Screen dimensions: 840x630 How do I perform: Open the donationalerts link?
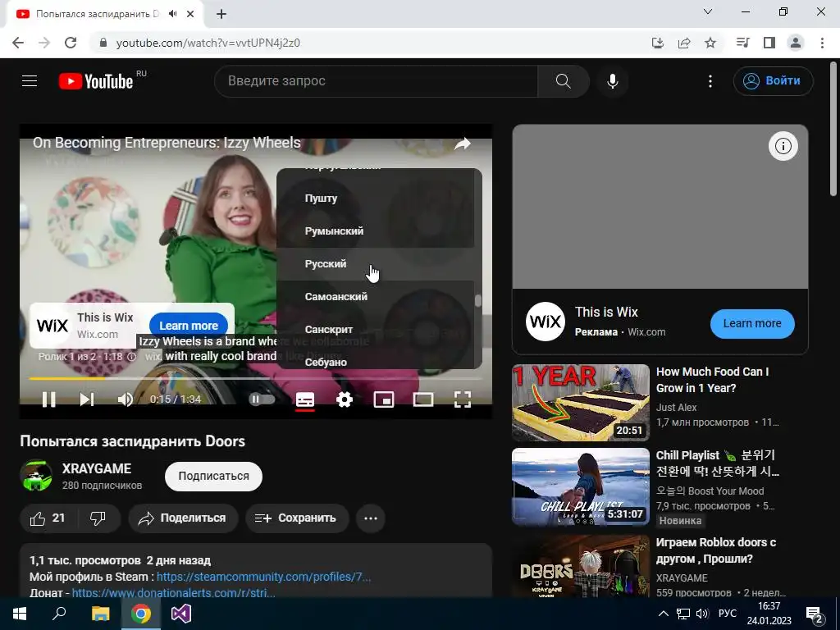[x=174, y=593]
